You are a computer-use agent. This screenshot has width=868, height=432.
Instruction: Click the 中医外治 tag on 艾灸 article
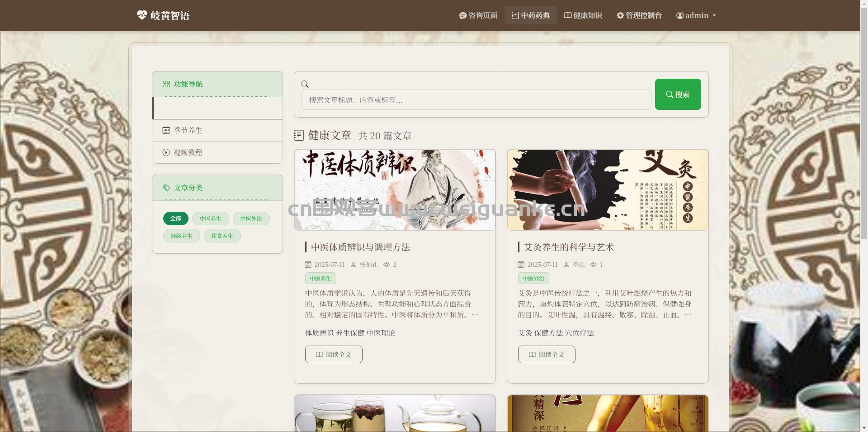click(x=533, y=278)
